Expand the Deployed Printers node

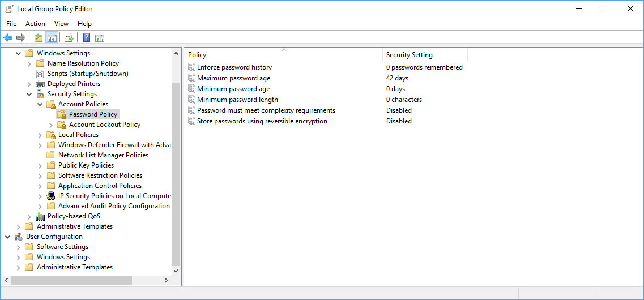(29, 84)
